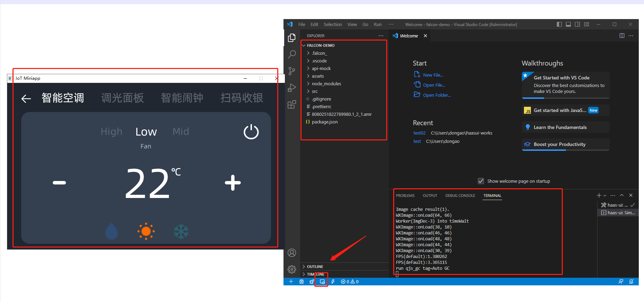Select the sun heating mode

pos(146,231)
